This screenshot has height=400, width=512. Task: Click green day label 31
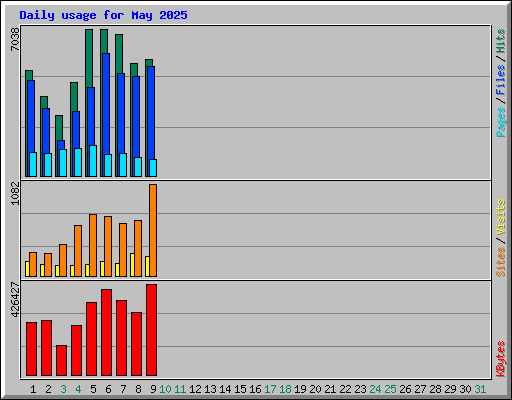point(480,389)
